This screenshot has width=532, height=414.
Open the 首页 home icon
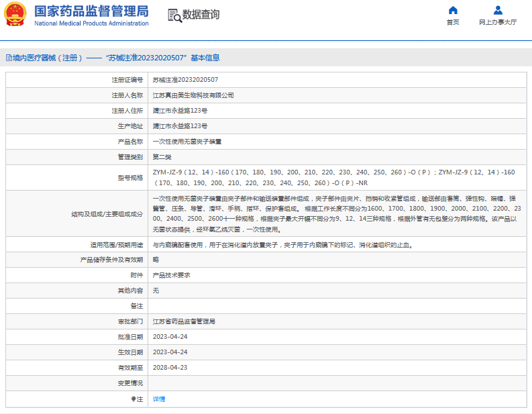pyautogui.click(x=453, y=10)
